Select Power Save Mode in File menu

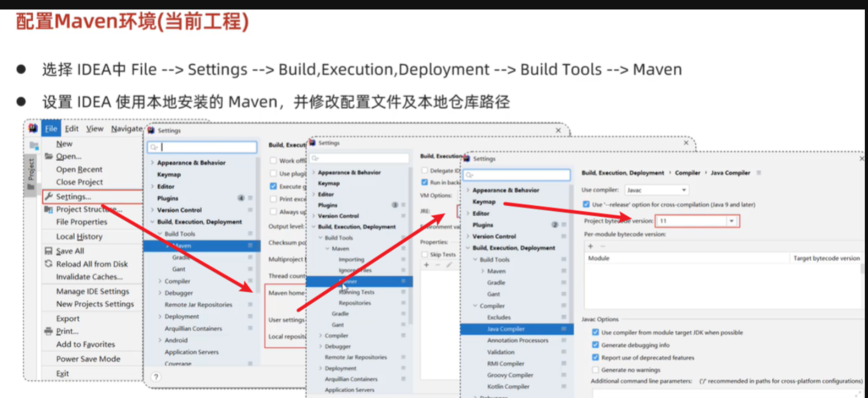click(88, 359)
